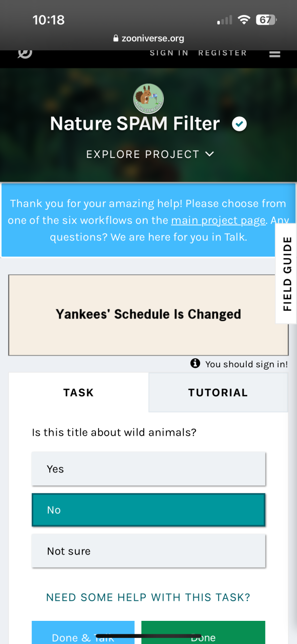Tap the Wi-Fi status icon
This screenshot has width=297, height=644.
[x=244, y=20]
